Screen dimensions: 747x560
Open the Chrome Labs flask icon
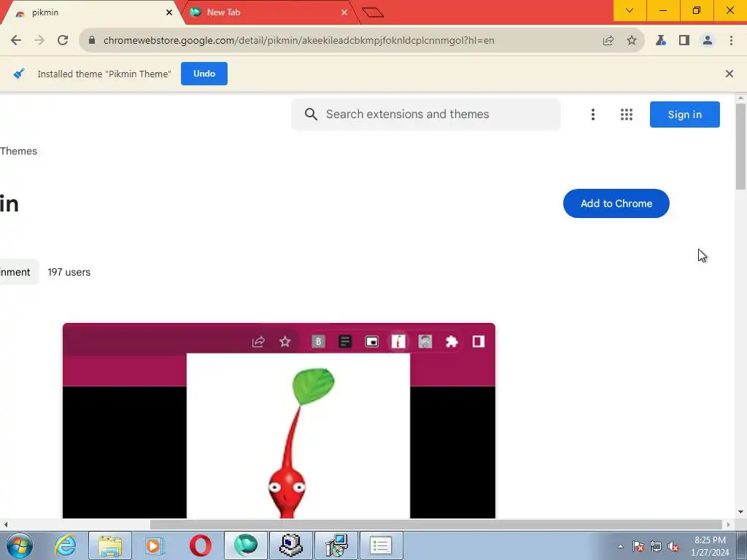pos(661,41)
